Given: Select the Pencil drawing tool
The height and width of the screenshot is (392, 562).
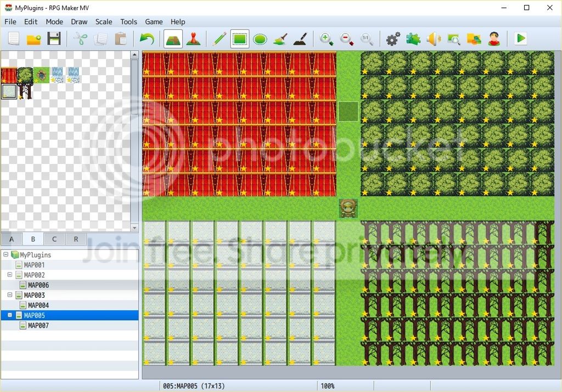Looking at the screenshot, I should click(220, 39).
